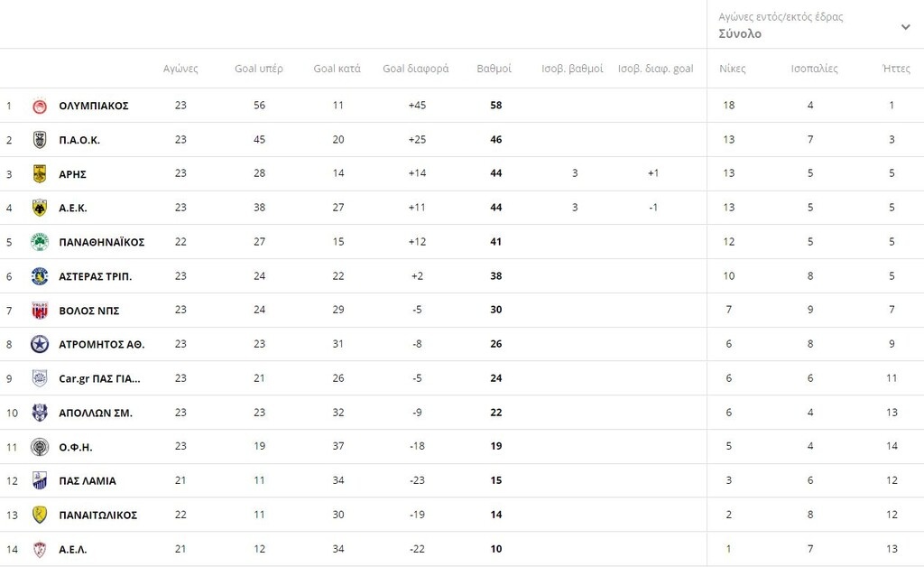Select the Νίκες column header
924x567 pixels.
(x=733, y=69)
